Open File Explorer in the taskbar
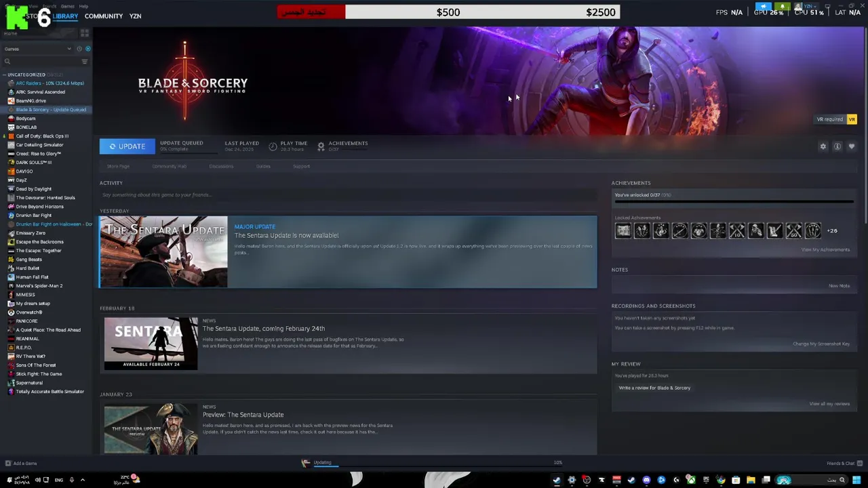The height and width of the screenshot is (488, 868). pyautogui.click(x=751, y=480)
